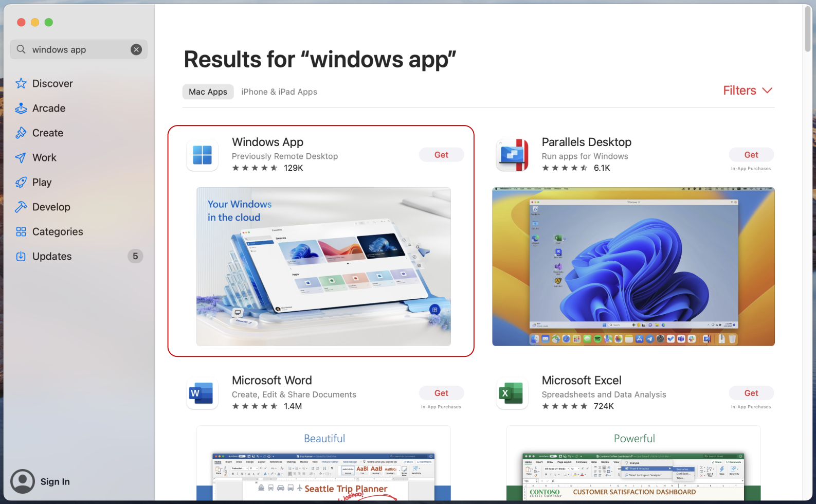
Task: Get Microsoft Excel
Action: [x=751, y=393]
